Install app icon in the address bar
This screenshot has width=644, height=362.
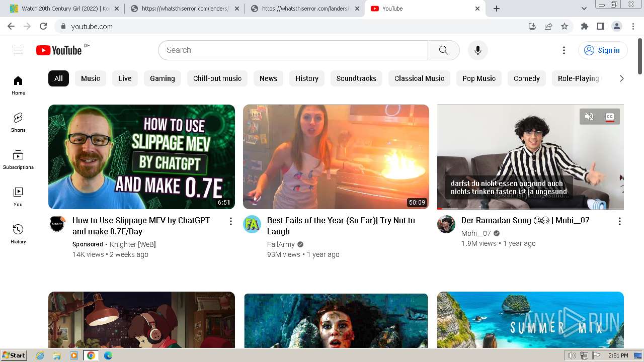tap(532, 26)
